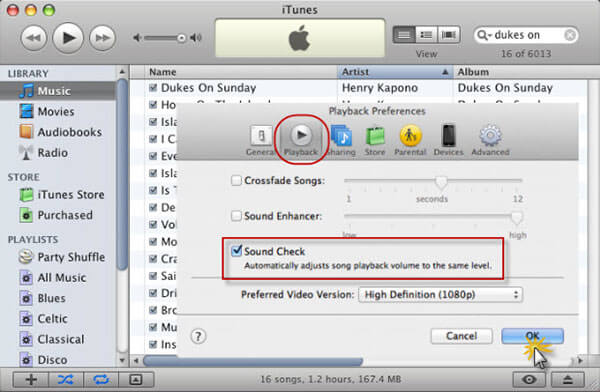Click the horizontal scrollbar thumb in song list
Image resolution: width=600 pixels, height=392 pixels.
coord(253,361)
